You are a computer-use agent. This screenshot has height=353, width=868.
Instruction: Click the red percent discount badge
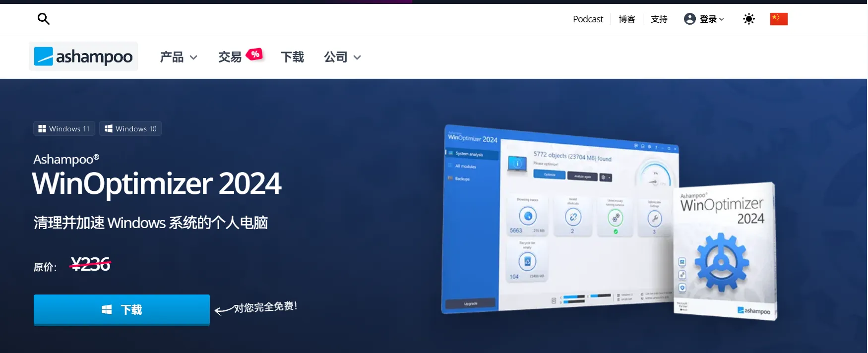[255, 54]
